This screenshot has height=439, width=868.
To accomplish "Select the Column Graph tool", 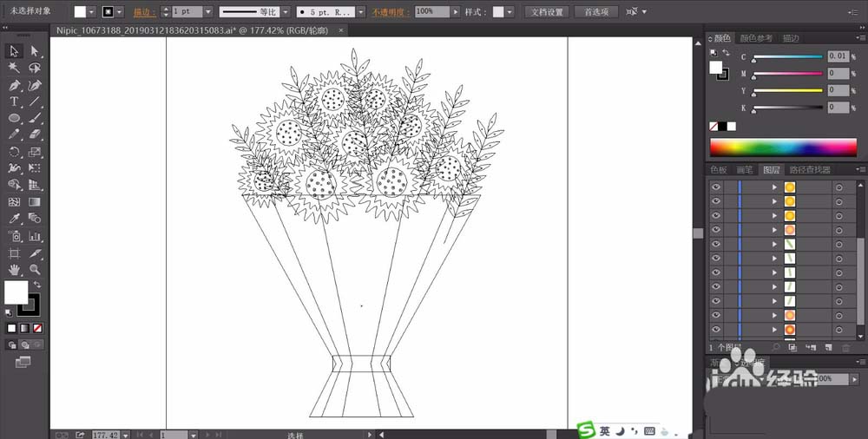I will 35,236.
